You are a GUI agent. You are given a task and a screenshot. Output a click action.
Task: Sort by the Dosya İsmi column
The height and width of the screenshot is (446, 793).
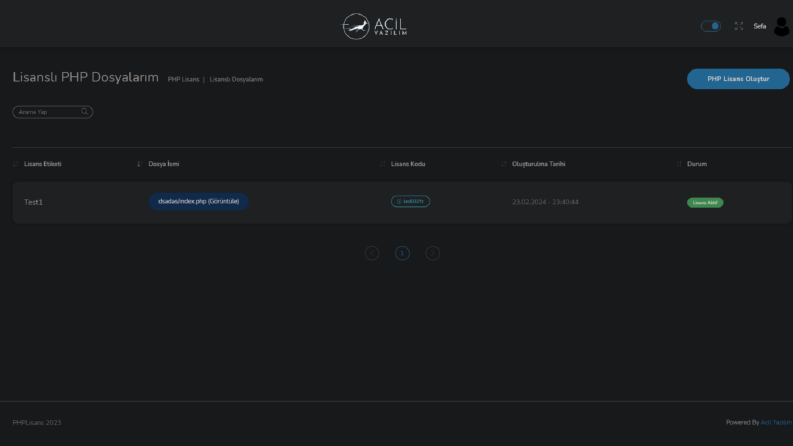coord(163,164)
